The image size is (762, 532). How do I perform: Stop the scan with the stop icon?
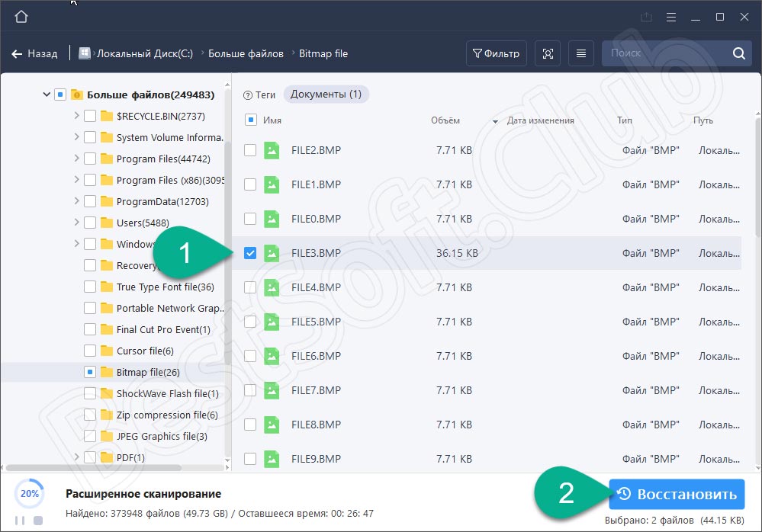click(38, 520)
